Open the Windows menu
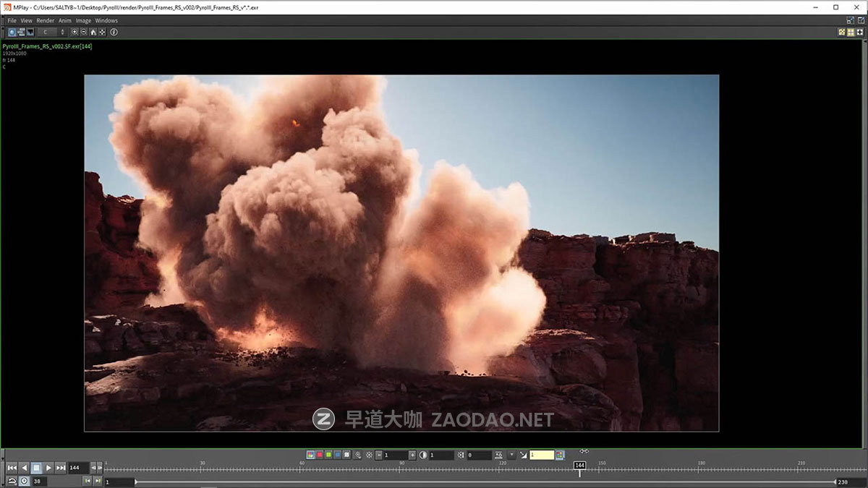Image resolution: width=868 pixels, height=488 pixels. pos(106,20)
